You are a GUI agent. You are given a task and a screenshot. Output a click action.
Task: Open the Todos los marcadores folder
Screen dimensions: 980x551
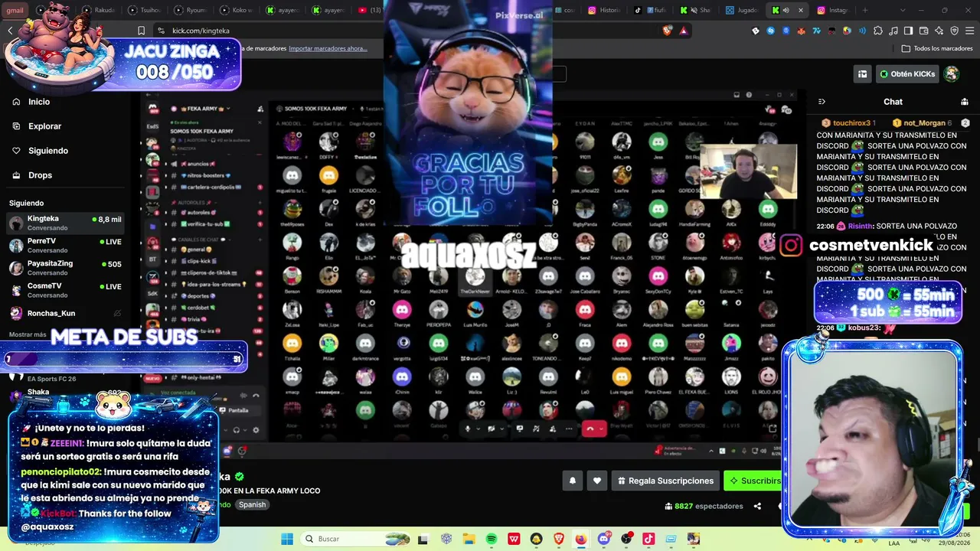coord(937,48)
